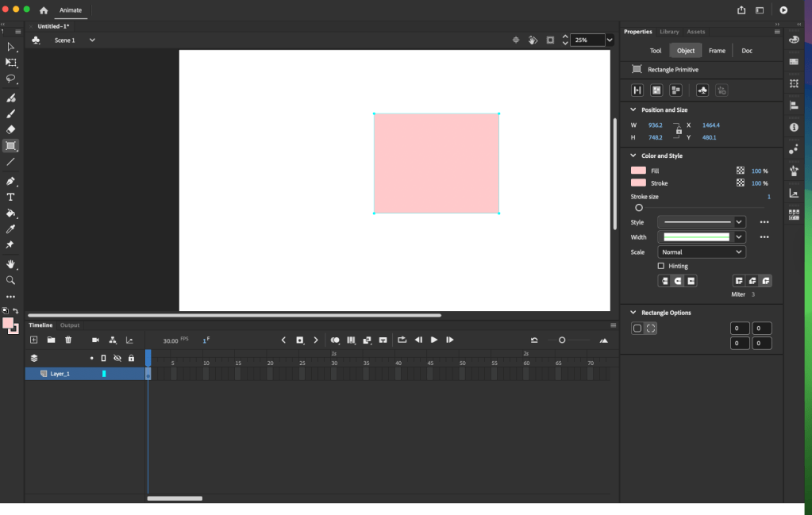Screen dimensions: 812x515
Task: Click the Zoom magnifier tool
Action: click(11, 280)
